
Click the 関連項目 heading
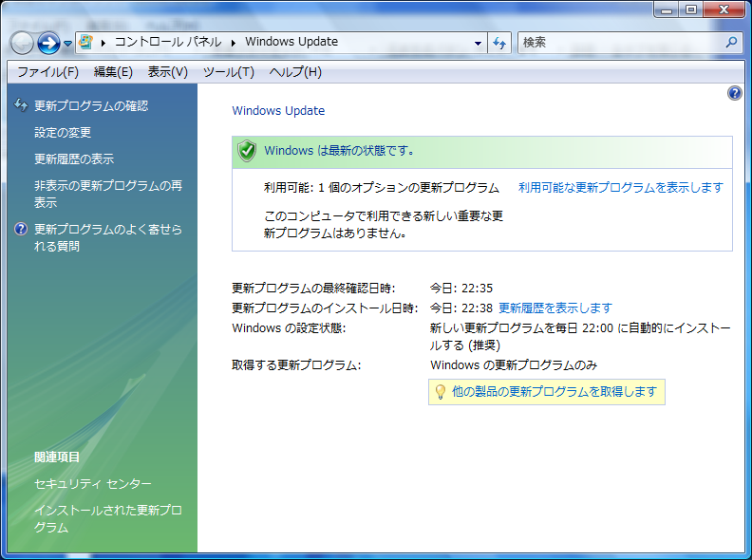(x=57, y=457)
